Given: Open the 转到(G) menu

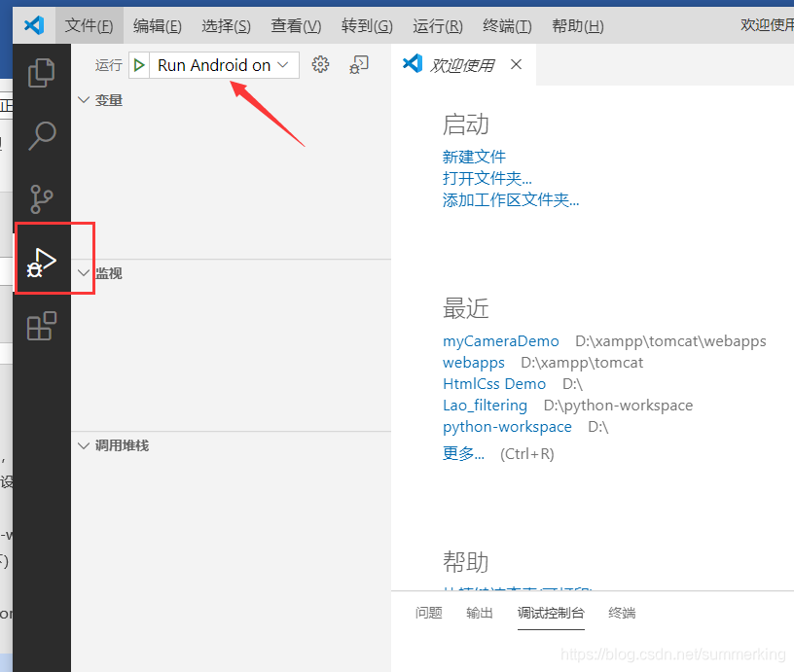Looking at the screenshot, I should (367, 25).
